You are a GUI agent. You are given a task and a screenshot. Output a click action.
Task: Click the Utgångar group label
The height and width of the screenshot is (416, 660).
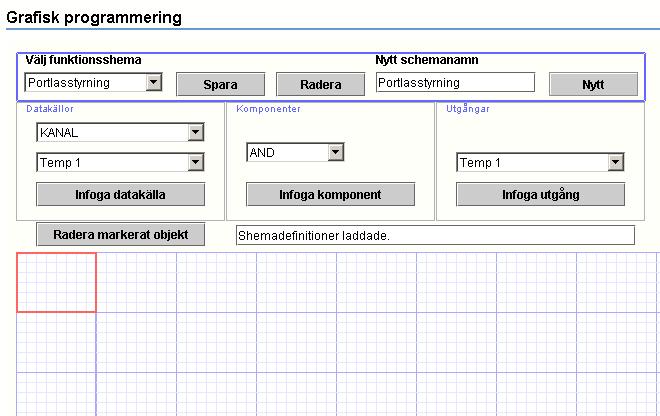[x=468, y=109]
